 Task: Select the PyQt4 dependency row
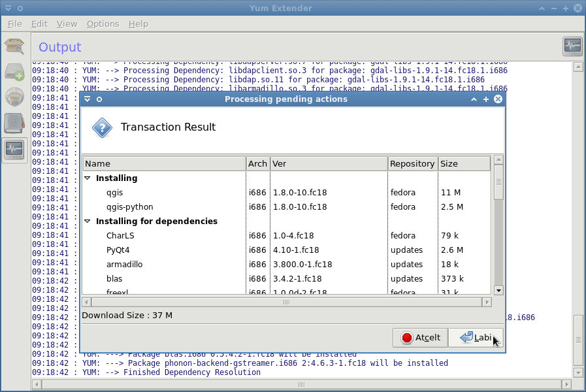click(287, 250)
